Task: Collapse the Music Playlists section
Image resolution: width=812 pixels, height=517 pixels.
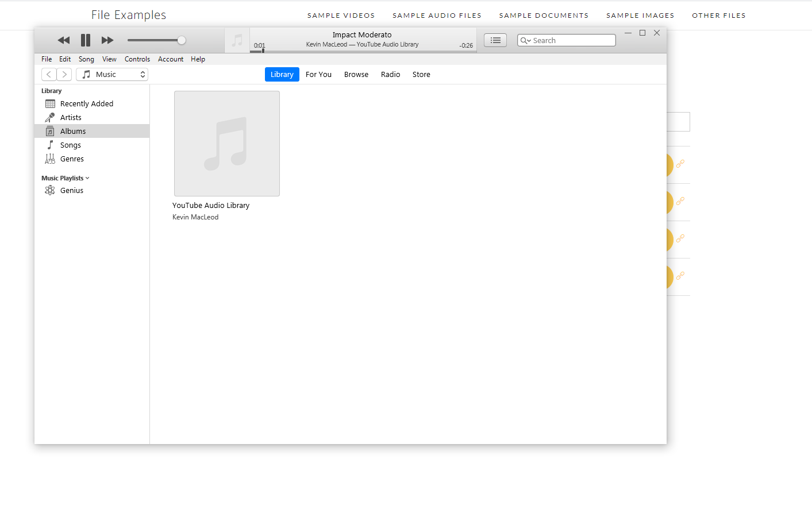Action: point(87,178)
